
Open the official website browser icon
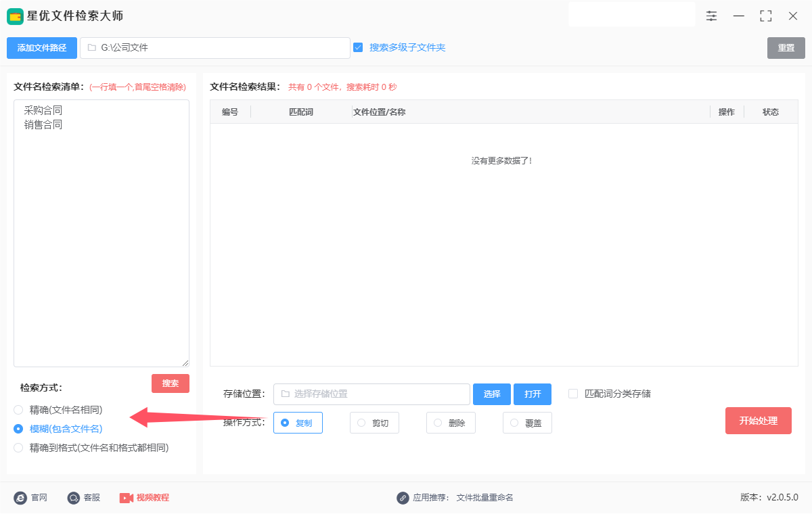click(x=20, y=498)
